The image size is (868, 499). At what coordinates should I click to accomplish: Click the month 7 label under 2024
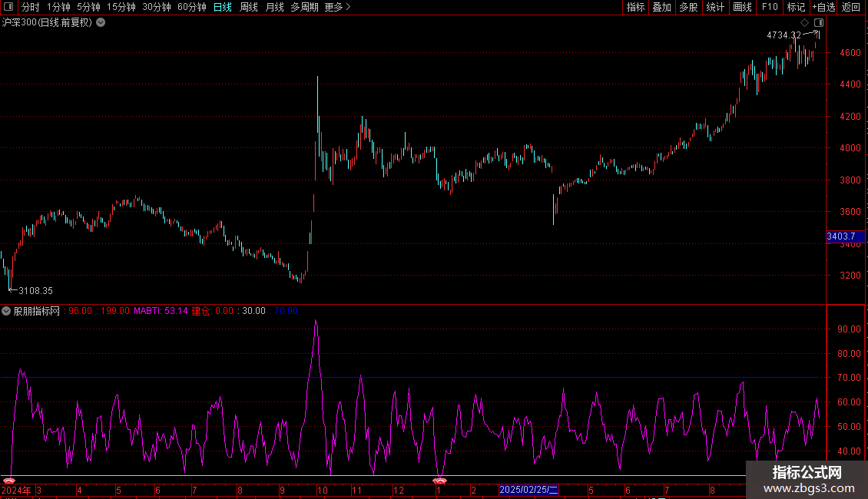(194, 490)
